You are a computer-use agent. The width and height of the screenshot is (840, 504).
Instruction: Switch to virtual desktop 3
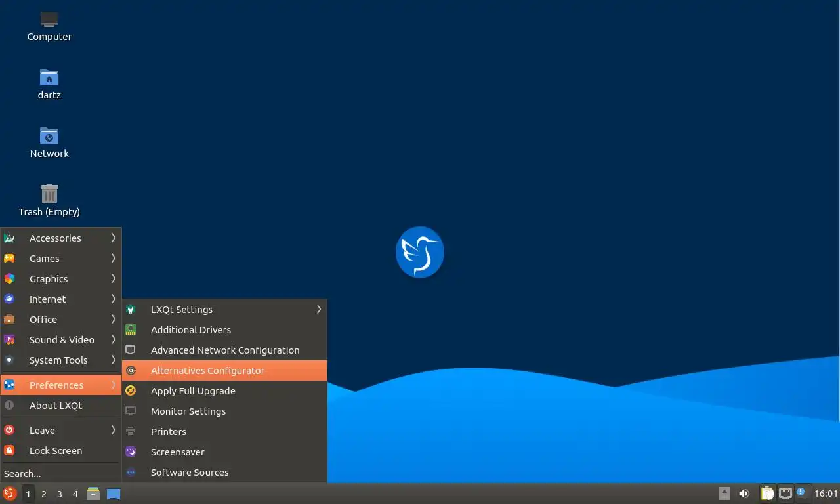click(60, 493)
